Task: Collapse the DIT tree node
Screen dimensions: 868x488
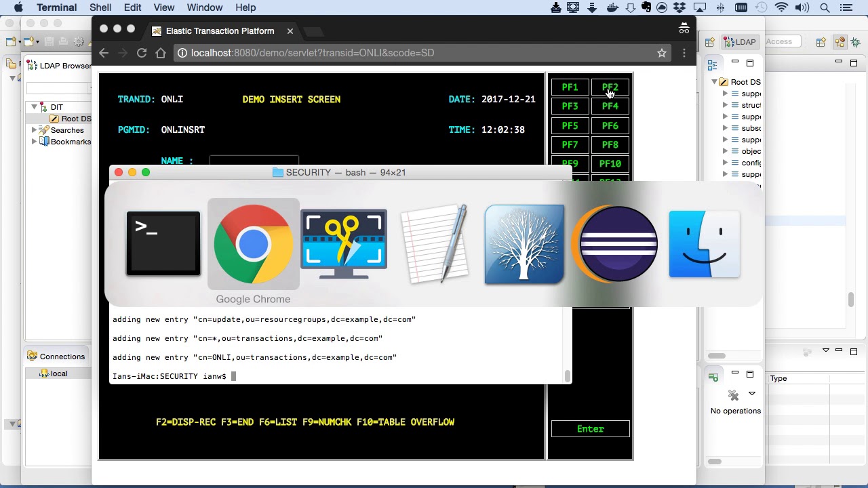Action: coord(34,107)
